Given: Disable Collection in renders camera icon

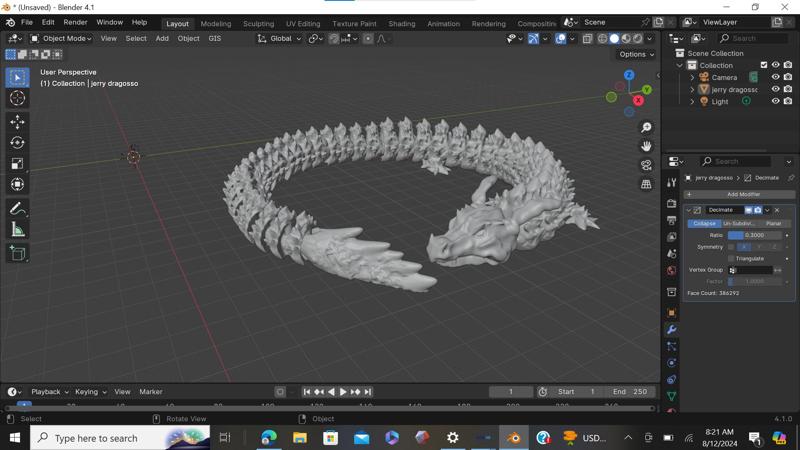Looking at the screenshot, I should pyautogui.click(x=788, y=65).
